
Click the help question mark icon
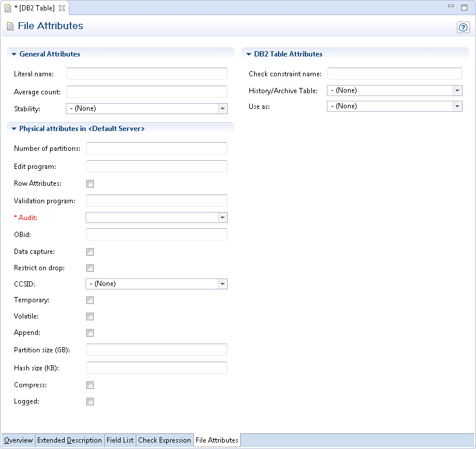coord(463,27)
